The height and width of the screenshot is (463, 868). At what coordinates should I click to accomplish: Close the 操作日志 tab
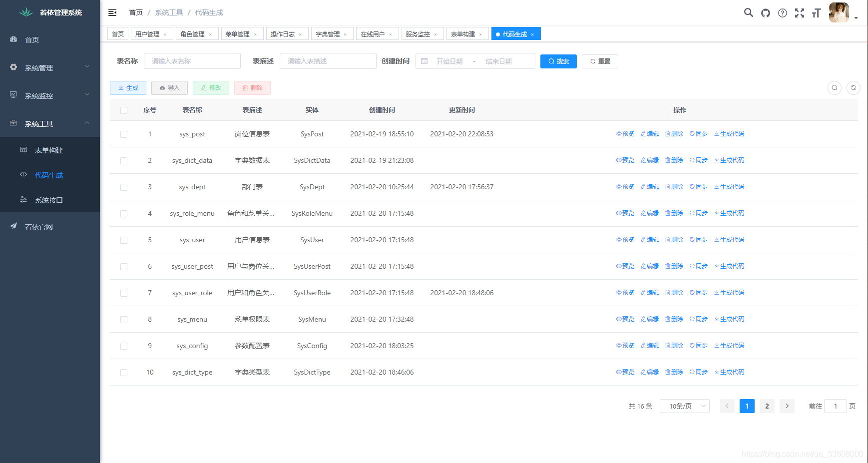(x=300, y=34)
